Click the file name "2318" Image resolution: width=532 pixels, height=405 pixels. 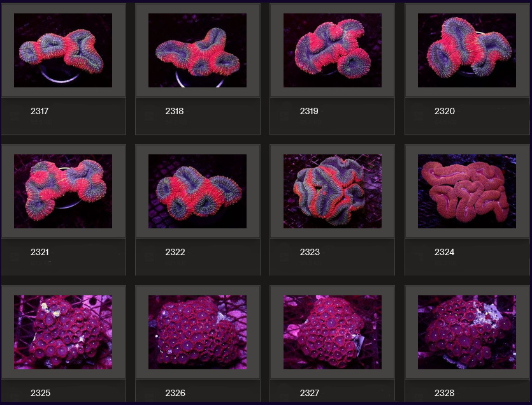pos(175,111)
